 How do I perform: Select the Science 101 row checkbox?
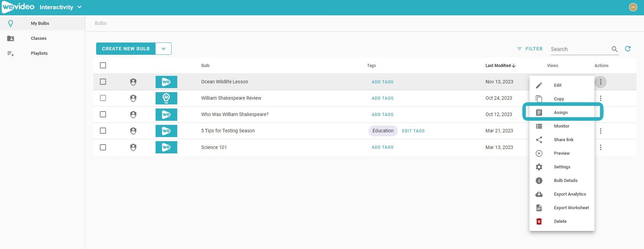click(x=103, y=147)
